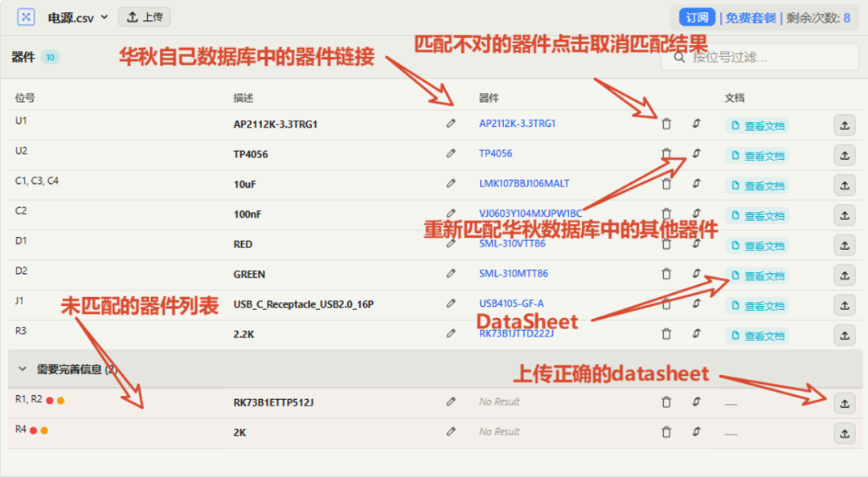
Task: Delete the match for R3 row
Action: tap(666, 334)
